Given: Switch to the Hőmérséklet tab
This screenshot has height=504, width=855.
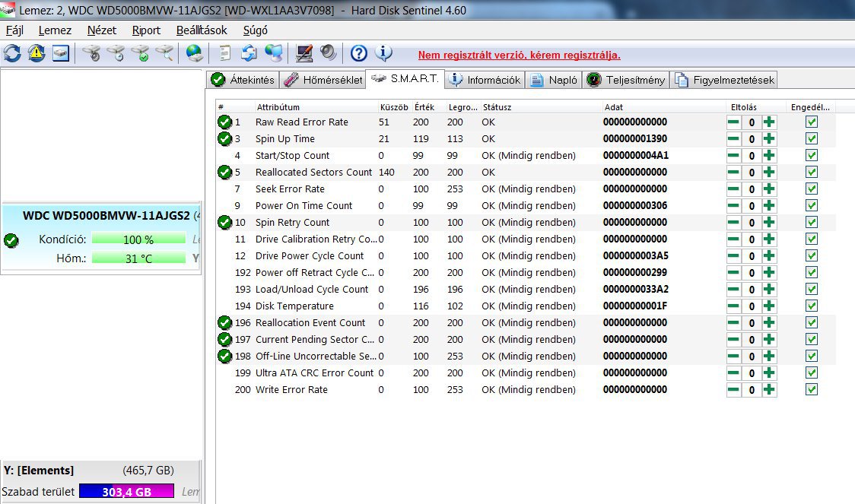Looking at the screenshot, I should click(323, 80).
